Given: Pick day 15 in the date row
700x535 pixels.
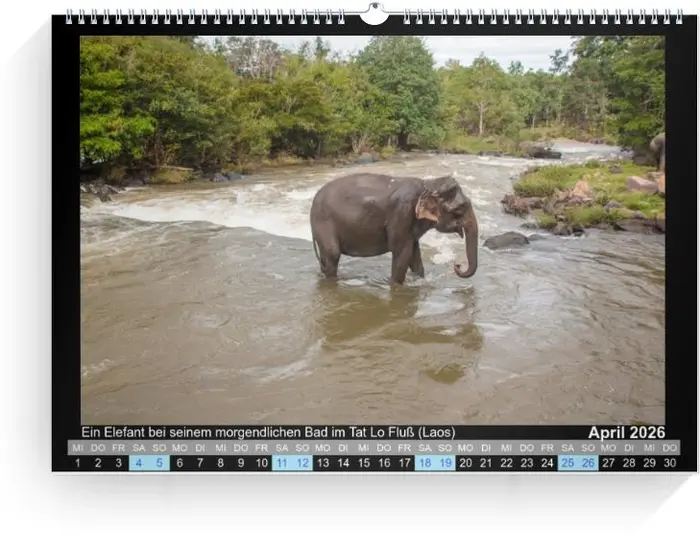Looking at the screenshot, I should 364,463.
